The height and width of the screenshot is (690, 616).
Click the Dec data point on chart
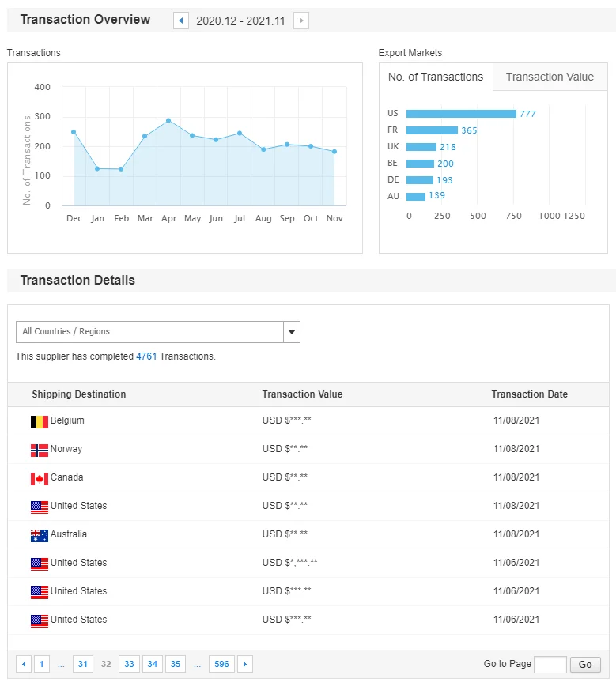pyautogui.click(x=74, y=132)
